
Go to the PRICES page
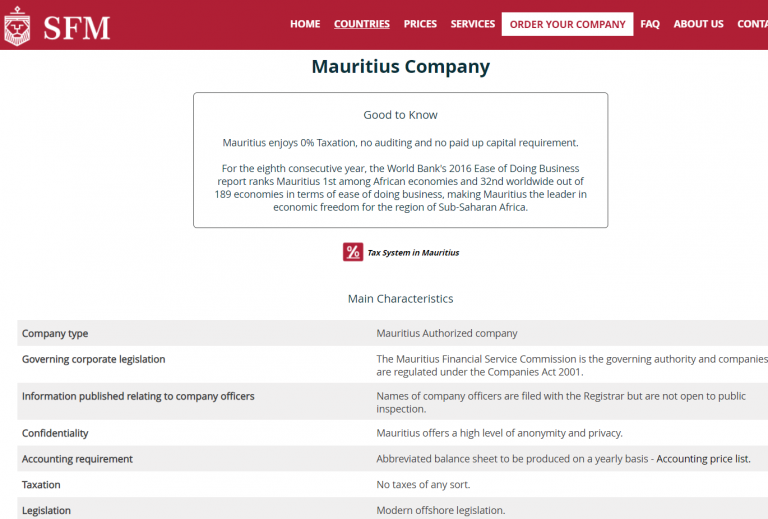(x=420, y=24)
